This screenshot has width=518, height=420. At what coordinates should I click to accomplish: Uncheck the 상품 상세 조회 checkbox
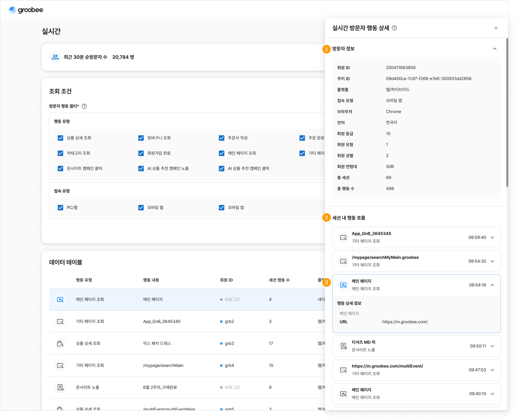60,138
